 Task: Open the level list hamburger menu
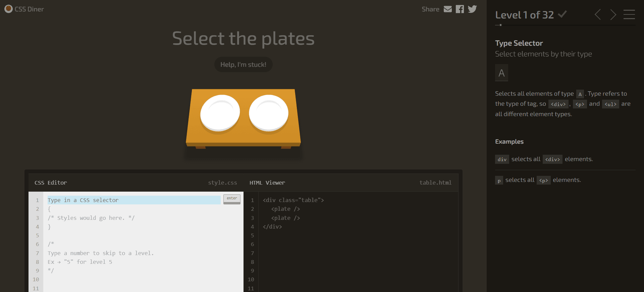coord(629,15)
